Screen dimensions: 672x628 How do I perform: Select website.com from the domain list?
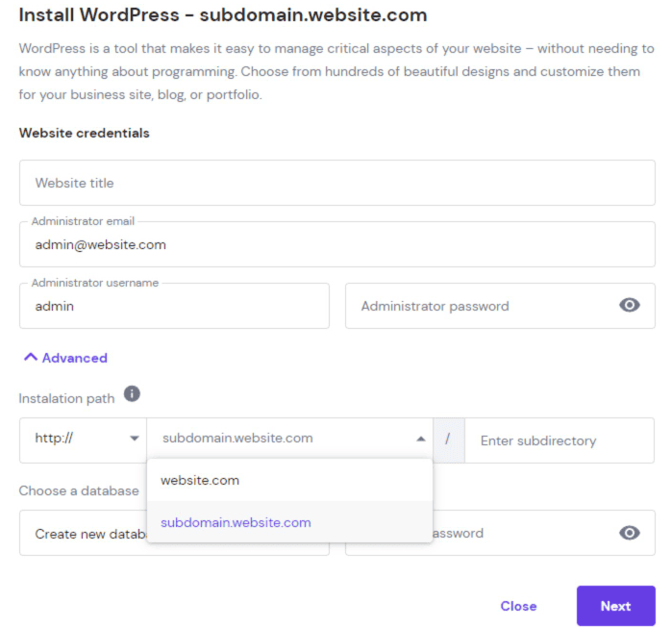click(x=200, y=480)
